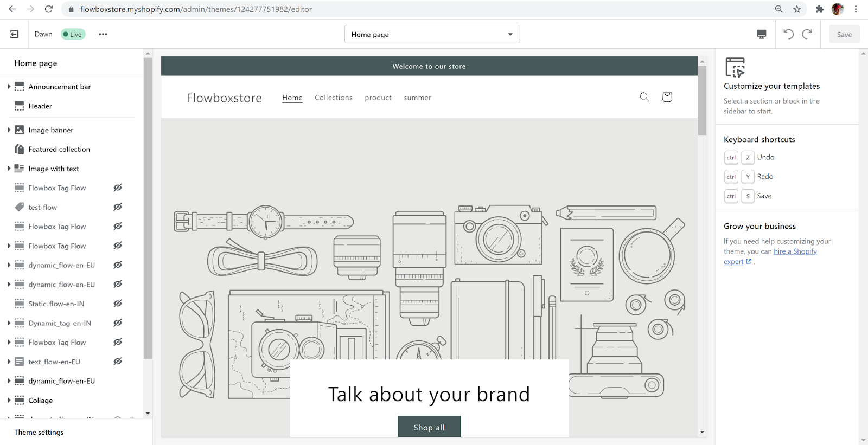Click the Header section icon
The image size is (868, 445).
20,106
